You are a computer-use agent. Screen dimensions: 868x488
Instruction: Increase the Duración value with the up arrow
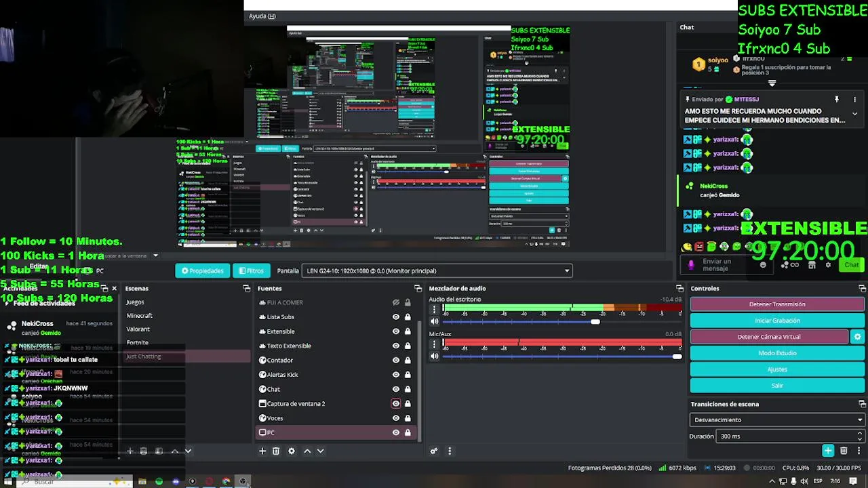point(860,433)
